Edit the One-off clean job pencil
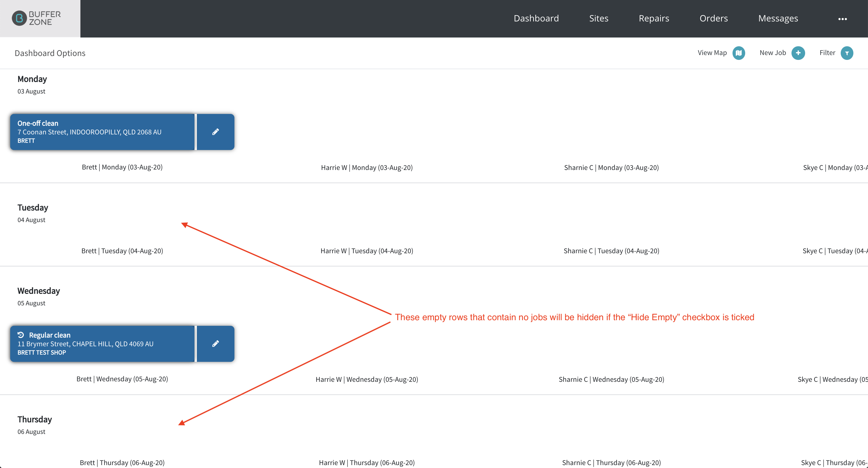 pos(216,132)
